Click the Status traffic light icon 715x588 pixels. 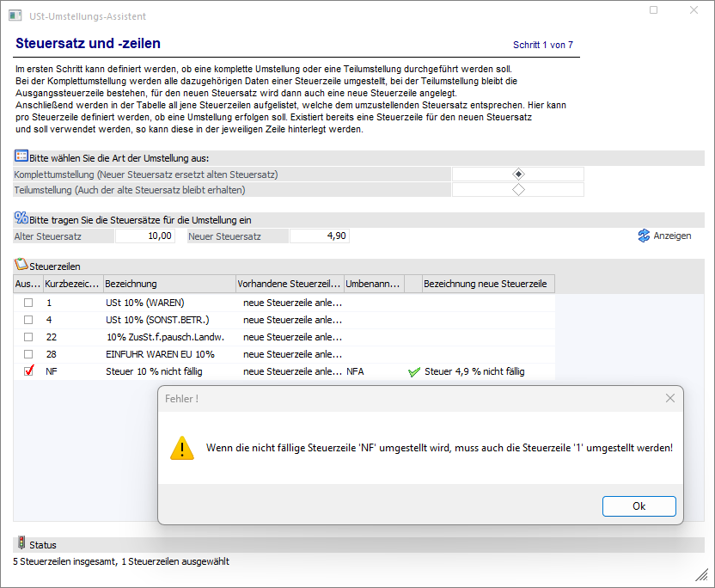pos(21,542)
